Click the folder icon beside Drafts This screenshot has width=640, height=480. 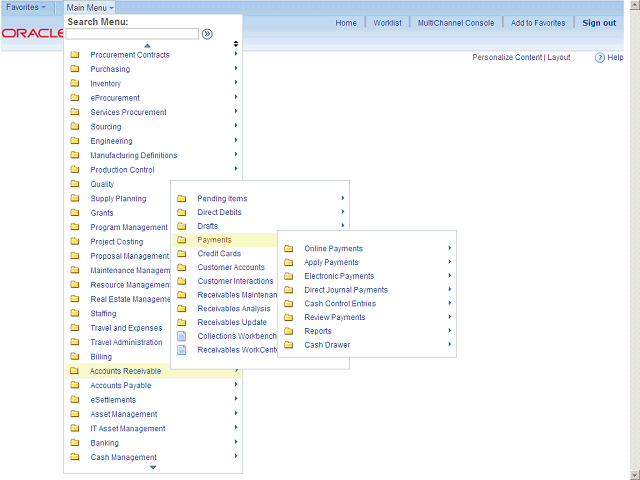pos(182,226)
